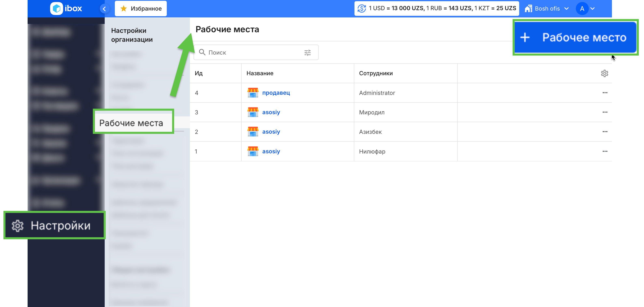Open table column settings gear
Image resolution: width=644 pixels, height=307 pixels.
[604, 73]
